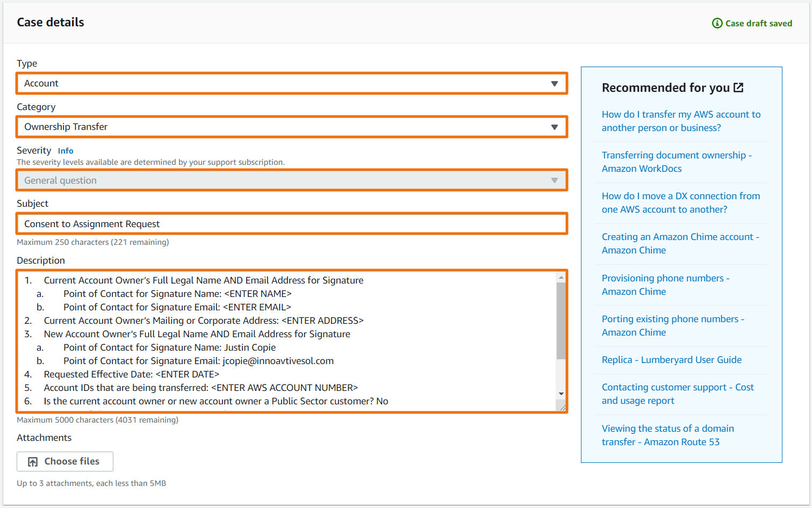This screenshot has height=508, width=812.
Task: Click the Subject input field
Action: pyautogui.click(x=292, y=224)
